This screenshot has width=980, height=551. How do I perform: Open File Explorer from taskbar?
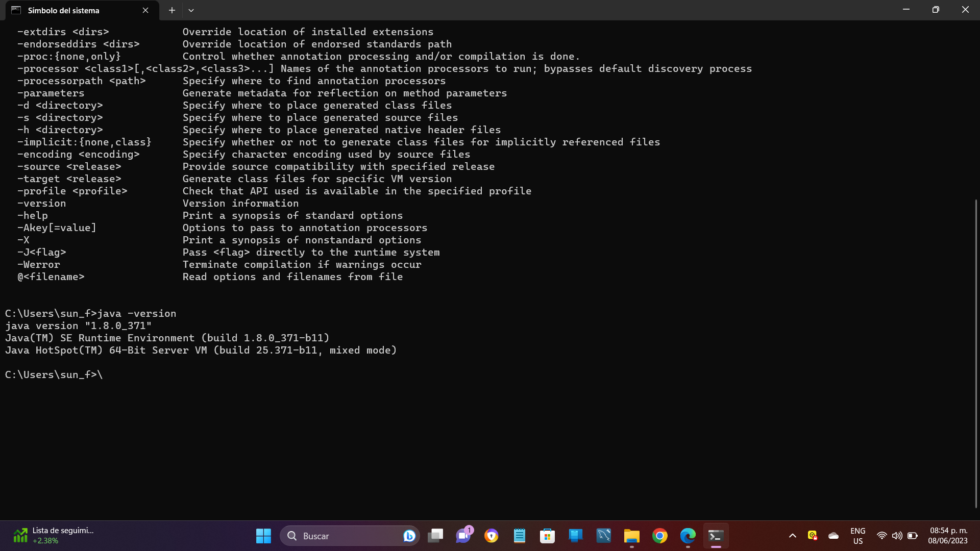(x=632, y=536)
